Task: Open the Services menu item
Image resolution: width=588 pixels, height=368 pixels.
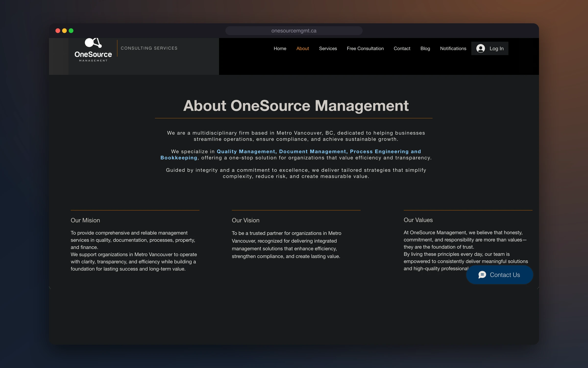Action: (328, 49)
